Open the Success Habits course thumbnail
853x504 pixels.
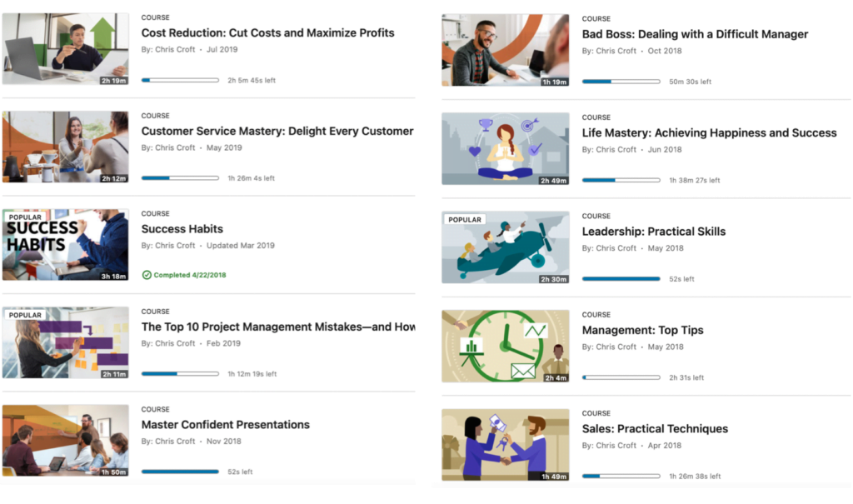click(65, 244)
